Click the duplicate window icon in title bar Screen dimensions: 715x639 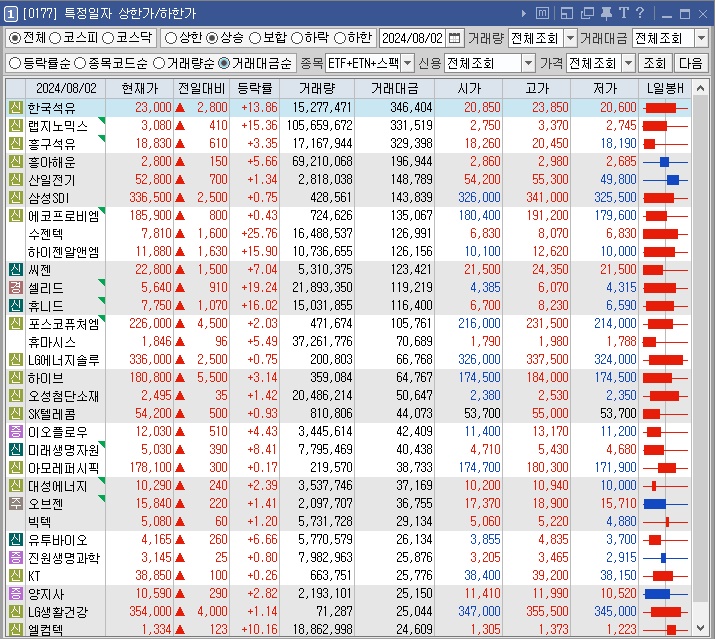click(587, 14)
